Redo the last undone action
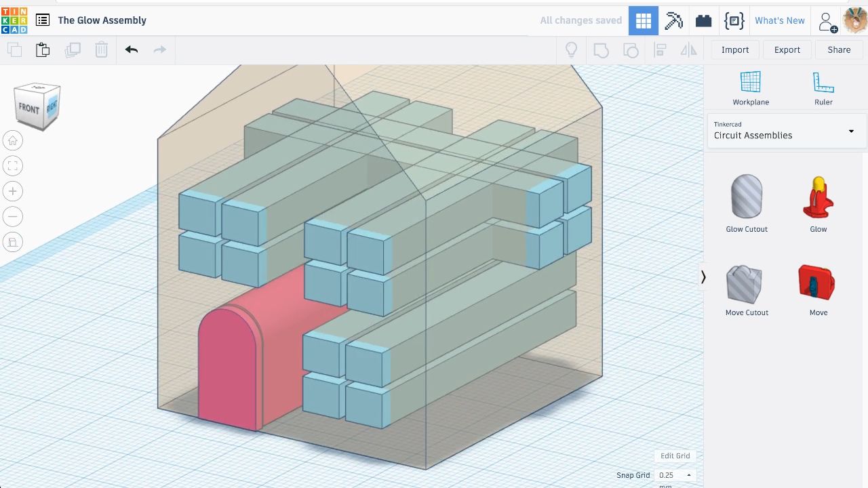868x488 pixels. click(160, 49)
